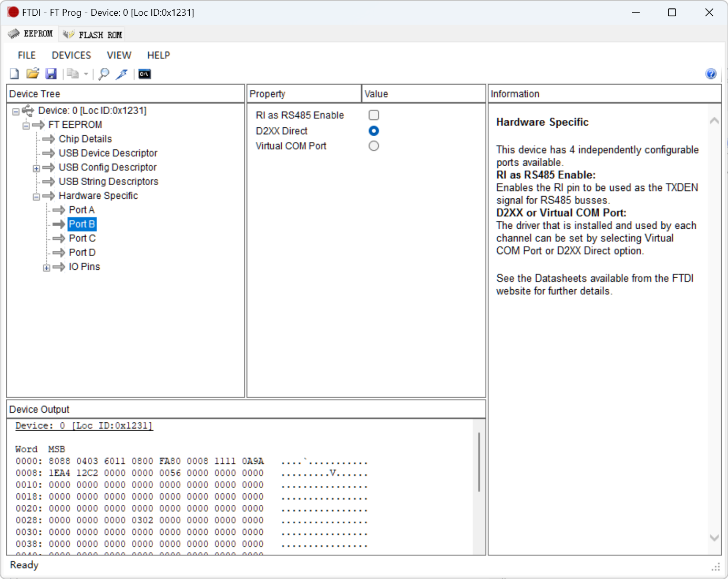Switch to the FLASH ROM tab
This screenshot has width=728, height=579.
coord(93,35)
